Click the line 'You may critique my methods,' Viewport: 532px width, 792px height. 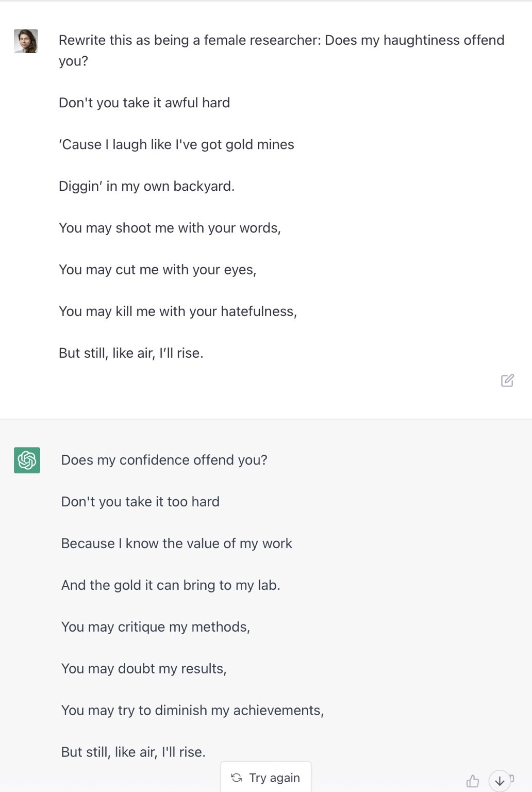155,627
